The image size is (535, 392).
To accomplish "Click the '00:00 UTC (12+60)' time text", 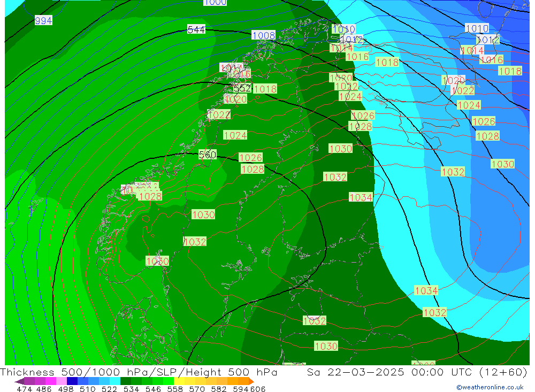I will 470,372.
